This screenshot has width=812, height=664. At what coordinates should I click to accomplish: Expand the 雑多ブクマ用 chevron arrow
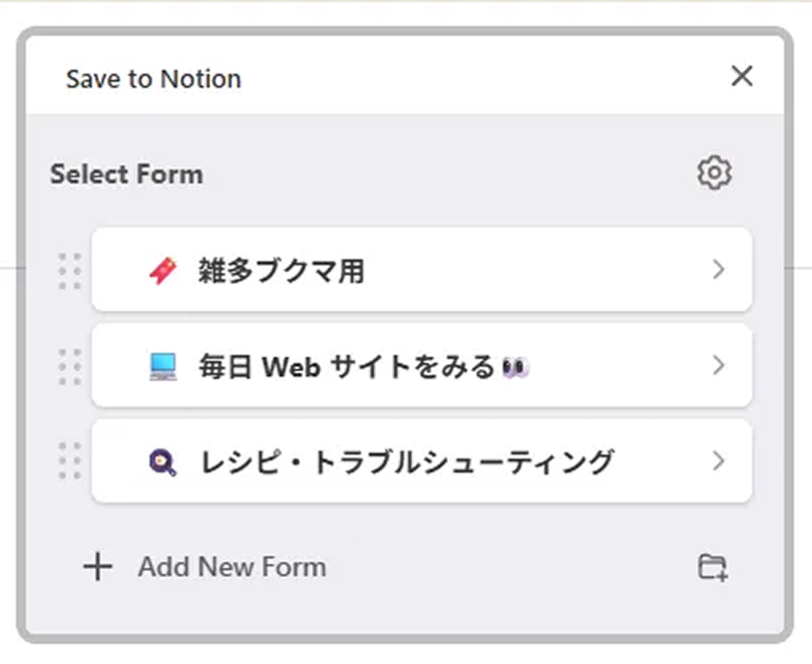[718, 269]
